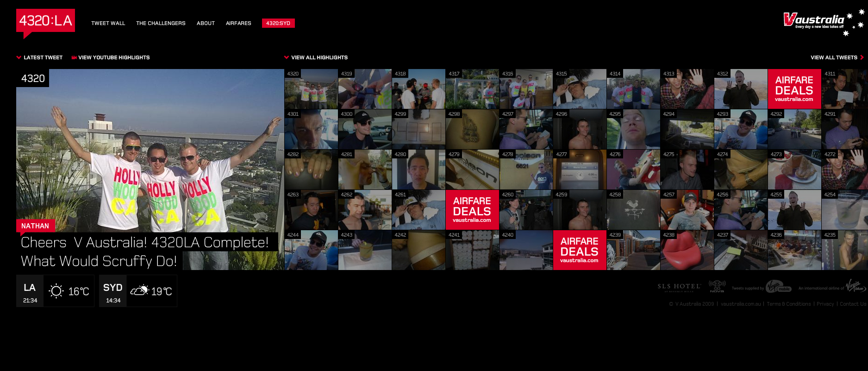The image size is (868, 371).
Task: Open thumbnail 4300
Action: (365, 129)
